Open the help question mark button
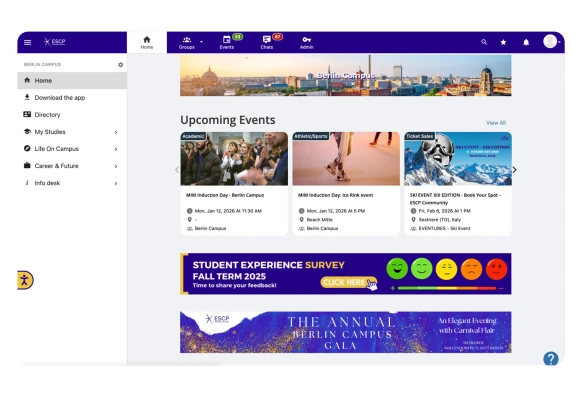This screenshot has height=398, width=580. tap(551, 358)
